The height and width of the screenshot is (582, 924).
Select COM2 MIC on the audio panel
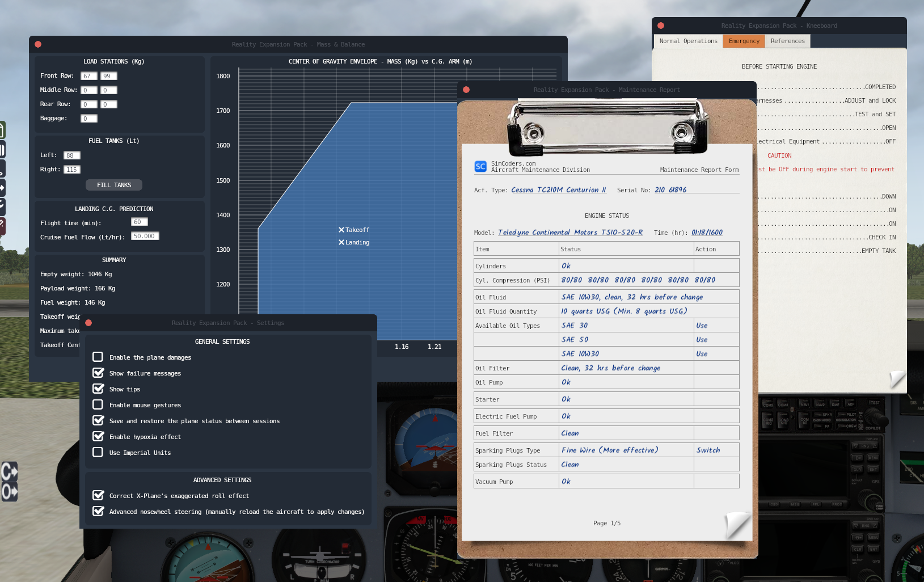[x=767, y=420]
